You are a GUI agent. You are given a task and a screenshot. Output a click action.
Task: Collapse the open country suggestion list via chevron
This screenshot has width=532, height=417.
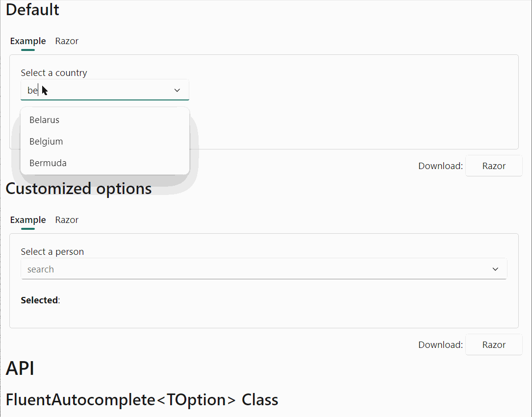click(x=177, y=90)
